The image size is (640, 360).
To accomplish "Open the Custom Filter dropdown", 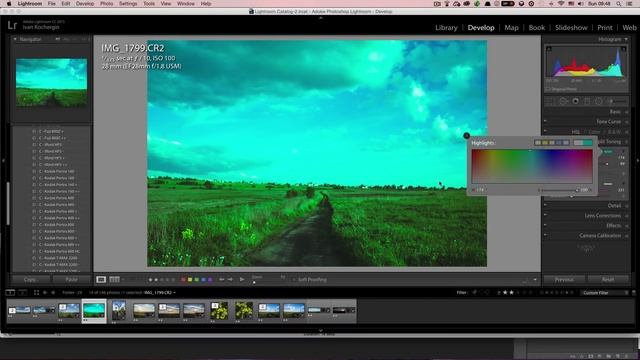I will [604, 293].
